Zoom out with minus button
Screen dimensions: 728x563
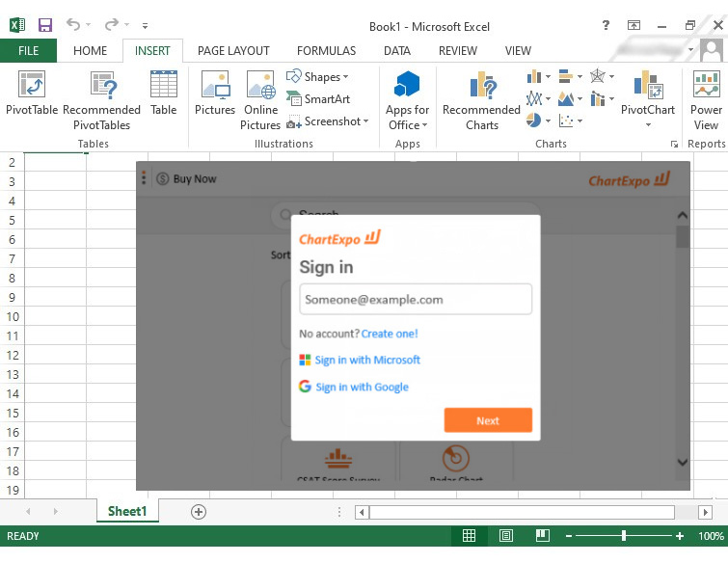tap(569, 536)
